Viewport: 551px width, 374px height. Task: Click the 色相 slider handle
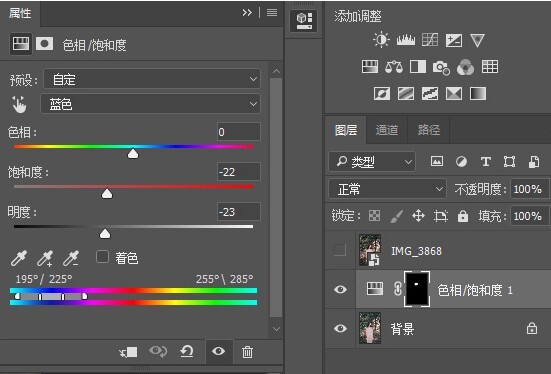point(133,154)
